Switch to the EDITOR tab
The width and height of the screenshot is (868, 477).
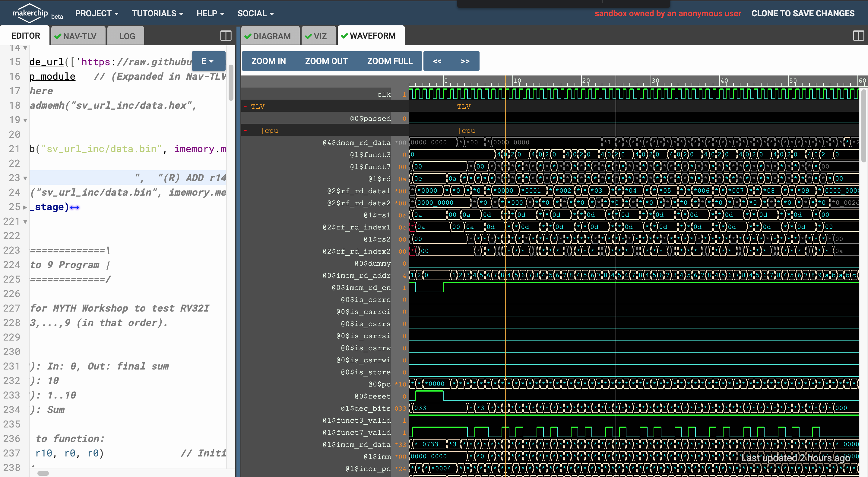click(25, 36)
